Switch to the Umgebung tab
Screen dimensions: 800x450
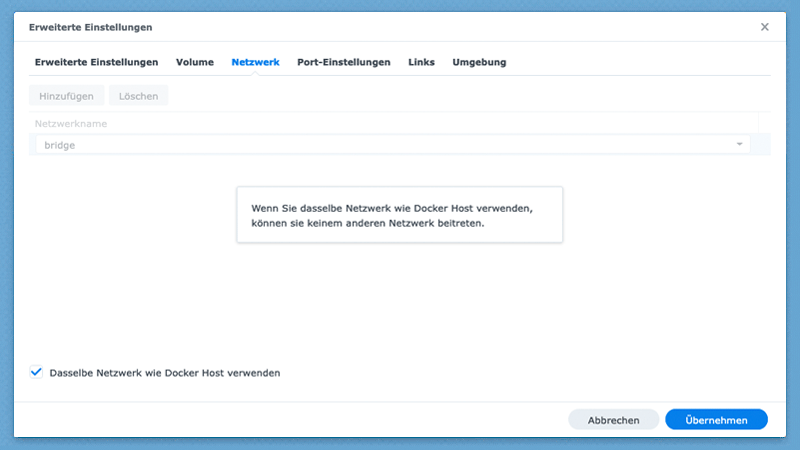tap(479, 62)
